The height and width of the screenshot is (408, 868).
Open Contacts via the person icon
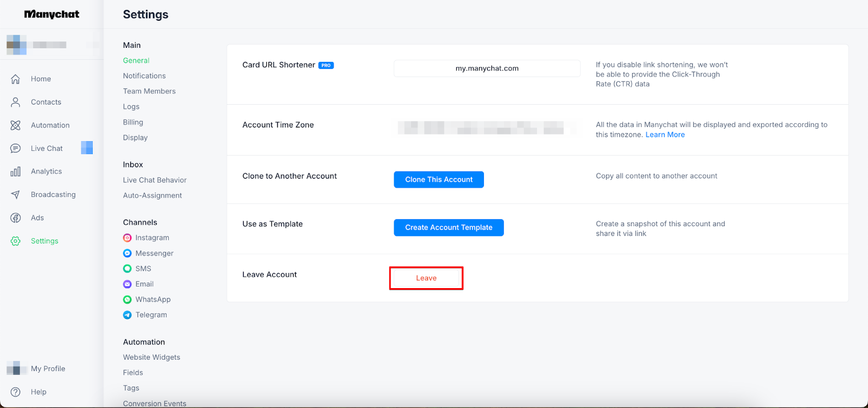coord(16,102)
